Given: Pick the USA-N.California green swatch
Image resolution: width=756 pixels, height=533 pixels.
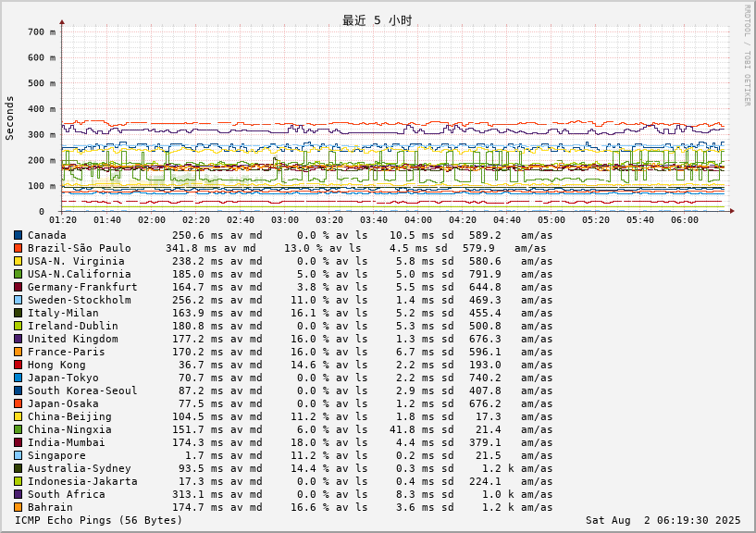Looking at the screenshot, I should 19,275.
